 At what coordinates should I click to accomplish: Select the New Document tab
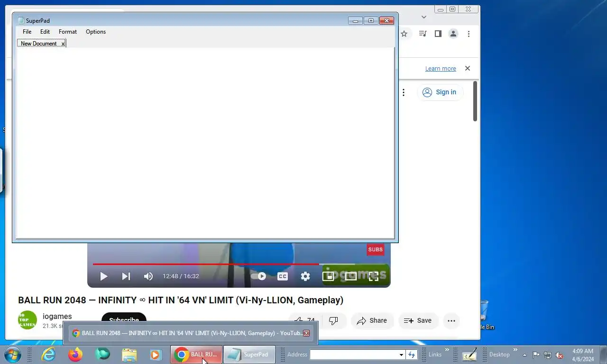click(x=38, y=43)
